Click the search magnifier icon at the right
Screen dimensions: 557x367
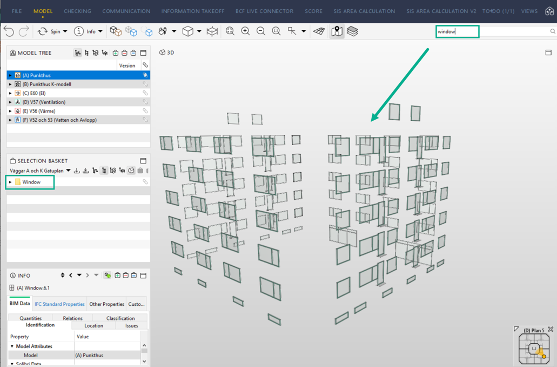click(x=552, y=32)
